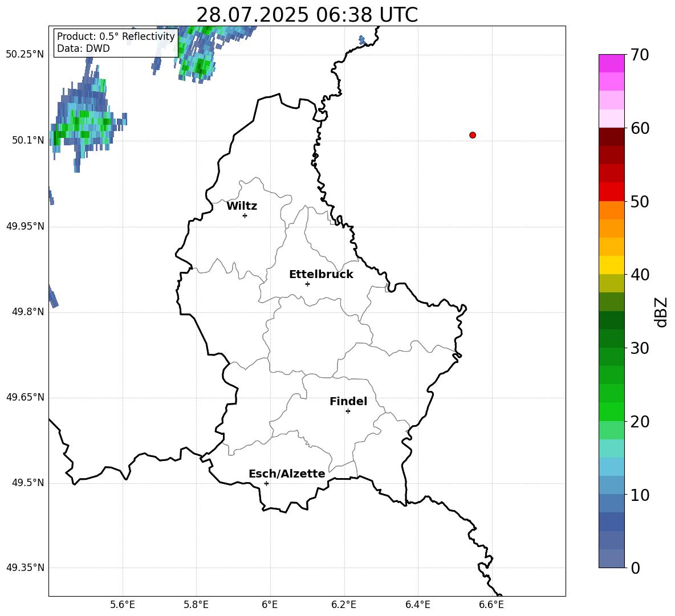Click the magenta top swatch of the colorbar

(x=612, y=63)
